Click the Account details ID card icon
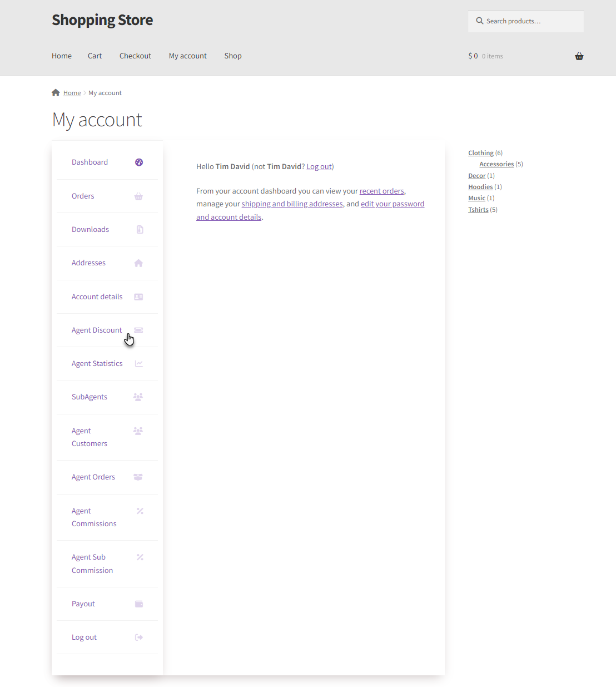The image size is (616, 687). point(139,297)
